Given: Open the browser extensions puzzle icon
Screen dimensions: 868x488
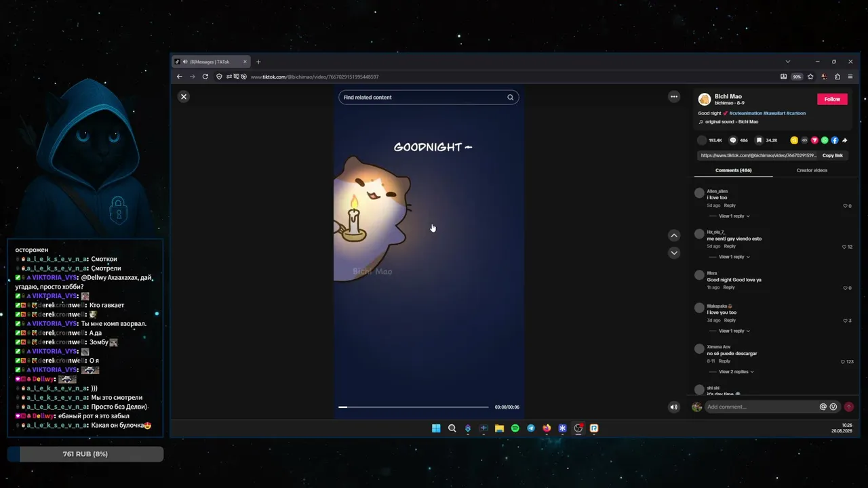Looking at the screenshot, I should (x=837, y=77).
